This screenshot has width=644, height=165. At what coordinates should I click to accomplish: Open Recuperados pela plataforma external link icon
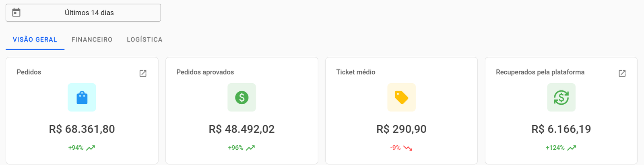622,73
